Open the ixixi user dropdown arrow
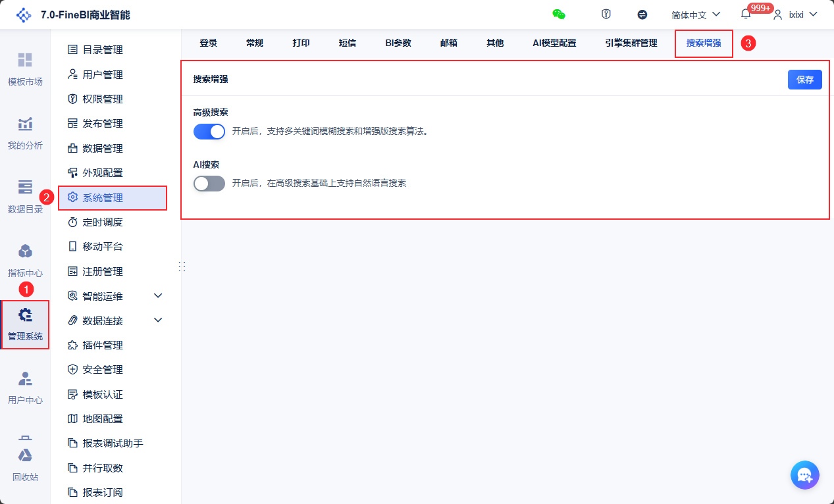Image resolution: width=834 pixels, height=504 pixels. tap(812, 14)
